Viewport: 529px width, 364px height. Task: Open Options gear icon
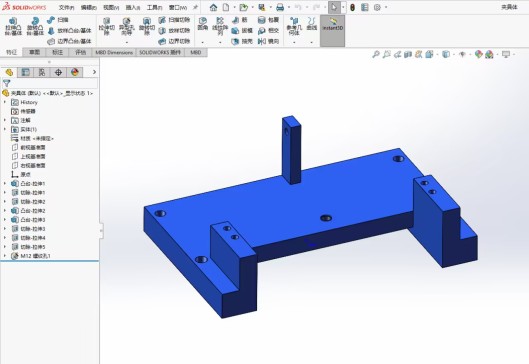tap(377, 7)
